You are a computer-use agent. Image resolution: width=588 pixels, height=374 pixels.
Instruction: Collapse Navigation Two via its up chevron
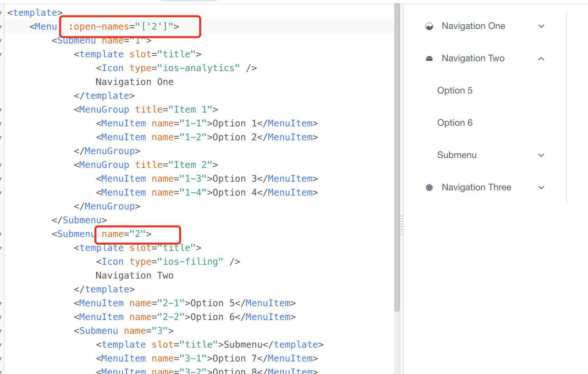coord(541,58)
